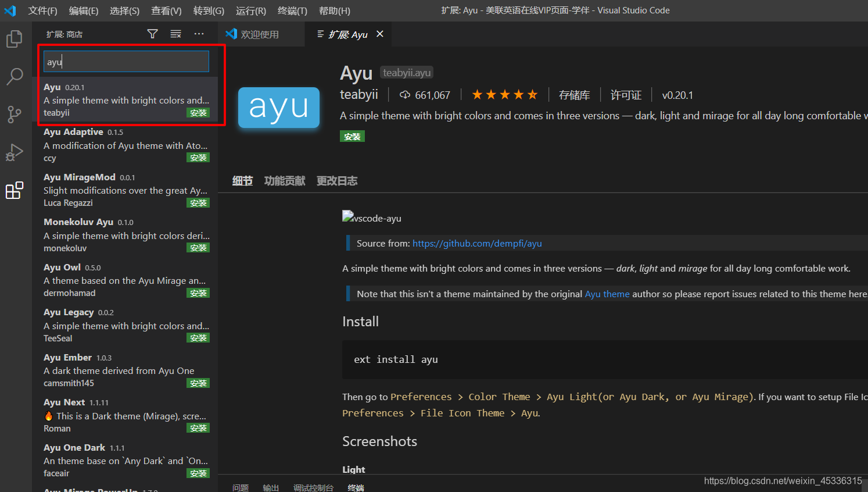
Task: Install the Ayu Adaptive extension
Action: point(198,158)
